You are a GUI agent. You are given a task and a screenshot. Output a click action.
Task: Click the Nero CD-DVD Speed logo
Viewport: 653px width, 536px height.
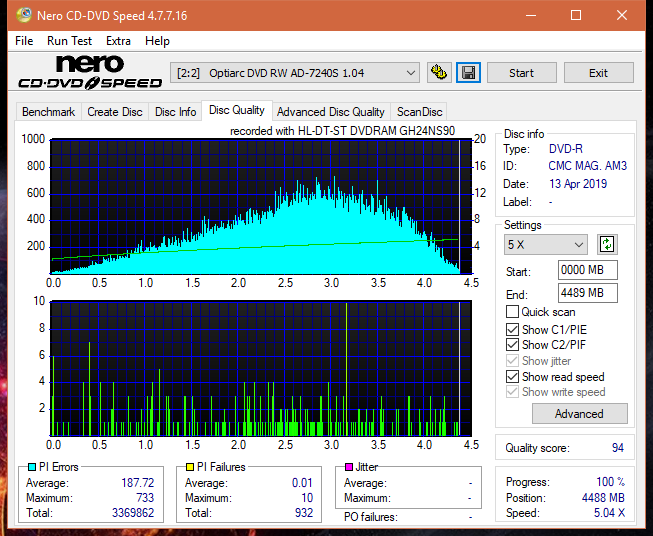[90, 72]
